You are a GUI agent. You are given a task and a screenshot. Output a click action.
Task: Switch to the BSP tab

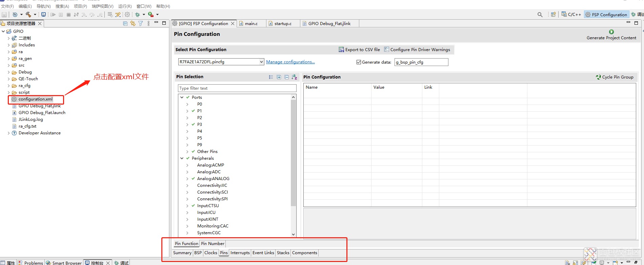coord(198,253)
